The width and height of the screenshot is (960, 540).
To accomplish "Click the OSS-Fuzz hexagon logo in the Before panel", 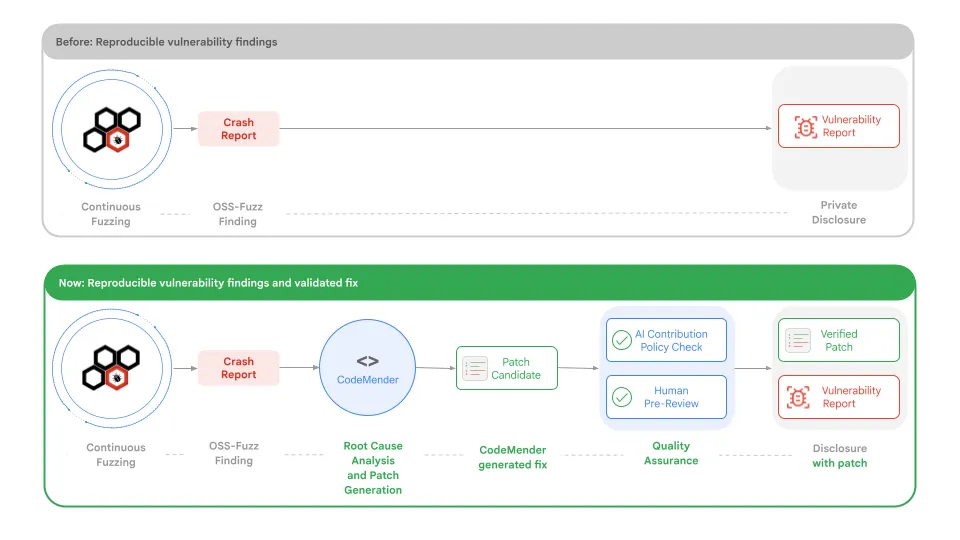I will pos(112,129).
